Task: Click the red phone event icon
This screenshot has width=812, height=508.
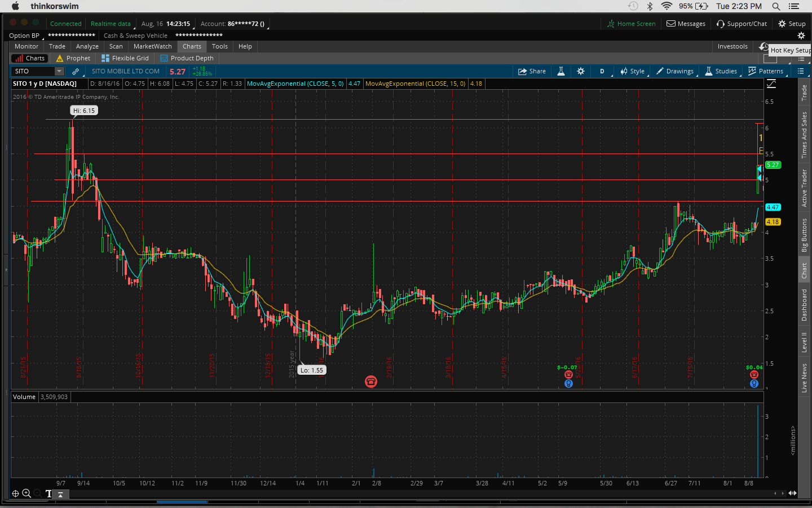Action: [x=370, y=382]
